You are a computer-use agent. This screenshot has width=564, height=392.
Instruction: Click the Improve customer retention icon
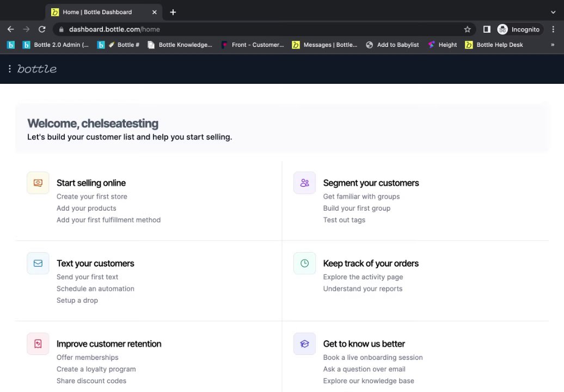38,344
